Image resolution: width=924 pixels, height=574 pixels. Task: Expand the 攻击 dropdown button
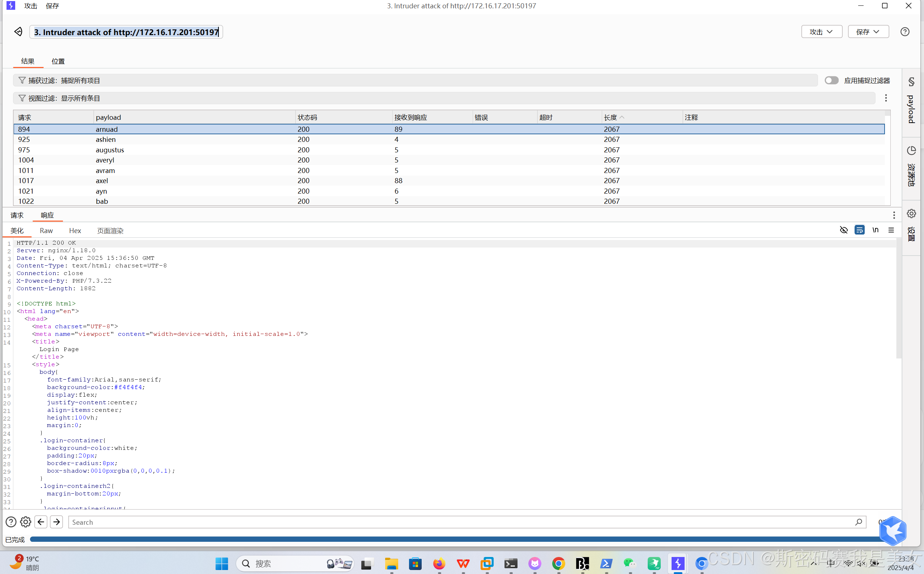tap(821, 32)
